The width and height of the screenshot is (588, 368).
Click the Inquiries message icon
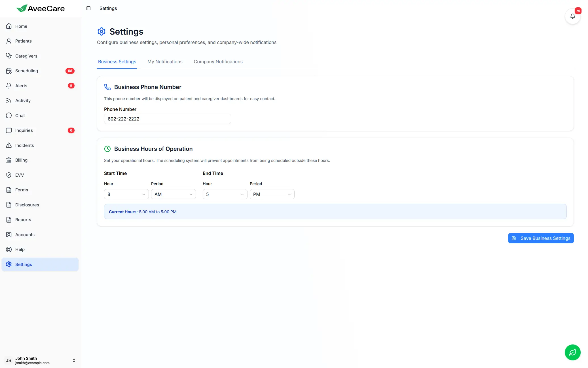[x=9, y=130]
